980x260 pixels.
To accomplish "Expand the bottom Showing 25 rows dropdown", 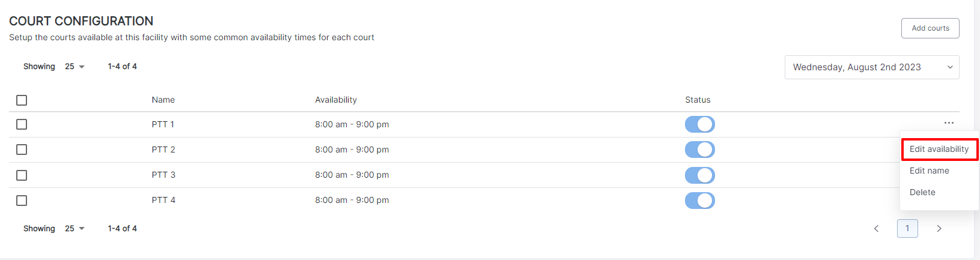I will pos(75,229).
